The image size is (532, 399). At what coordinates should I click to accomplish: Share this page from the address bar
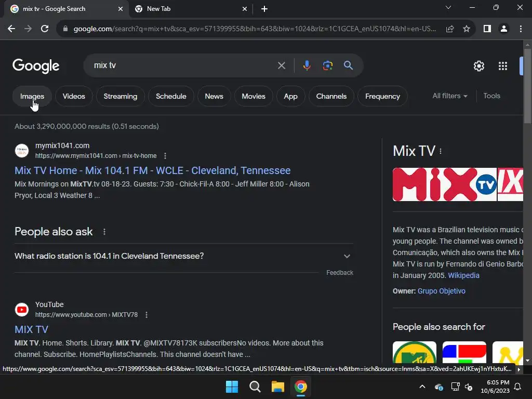(x=450, y=29)
